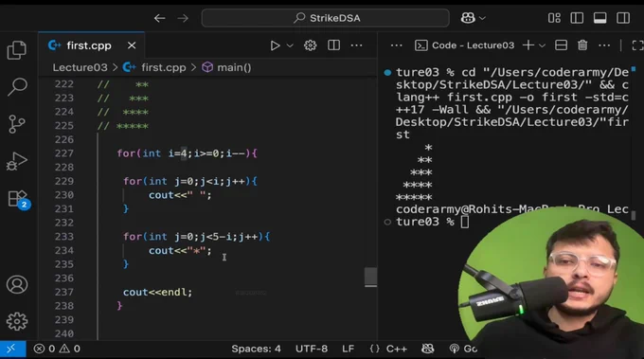Toggle the secondary side bar
The image size is (644, 359).
[623, 18]
